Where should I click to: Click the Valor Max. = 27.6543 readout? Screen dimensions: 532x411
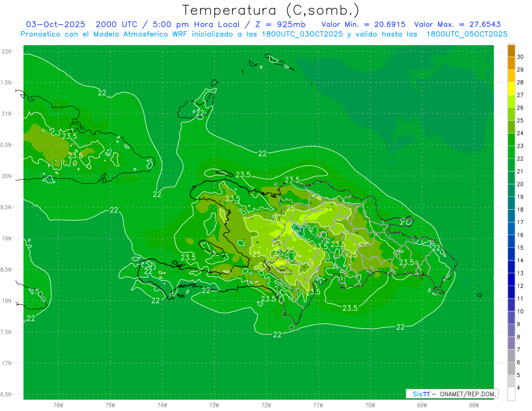(457, 24)
